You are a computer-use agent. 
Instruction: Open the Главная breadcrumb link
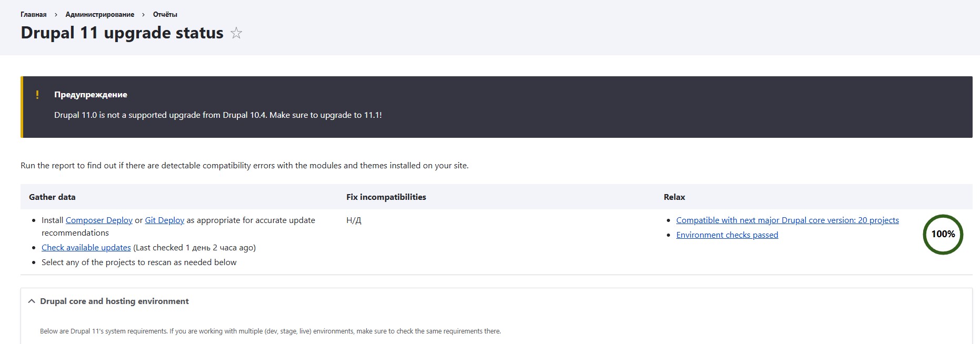(x=34, y=14)
